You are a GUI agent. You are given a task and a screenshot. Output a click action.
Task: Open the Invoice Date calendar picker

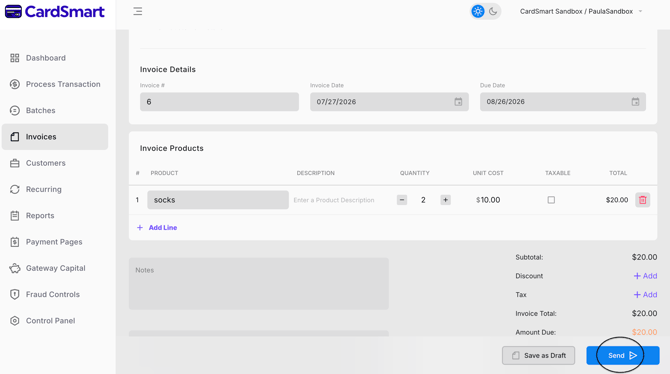[x=458, y=102]
